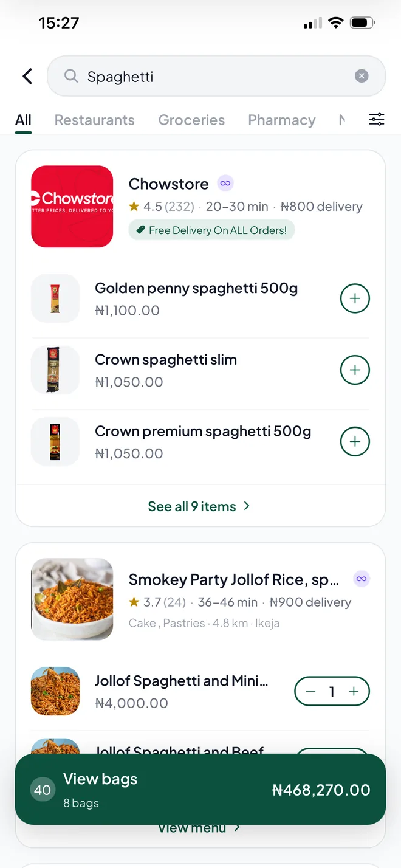
Task: Open View bags with 8 bags
Action: tap(200, 790)
